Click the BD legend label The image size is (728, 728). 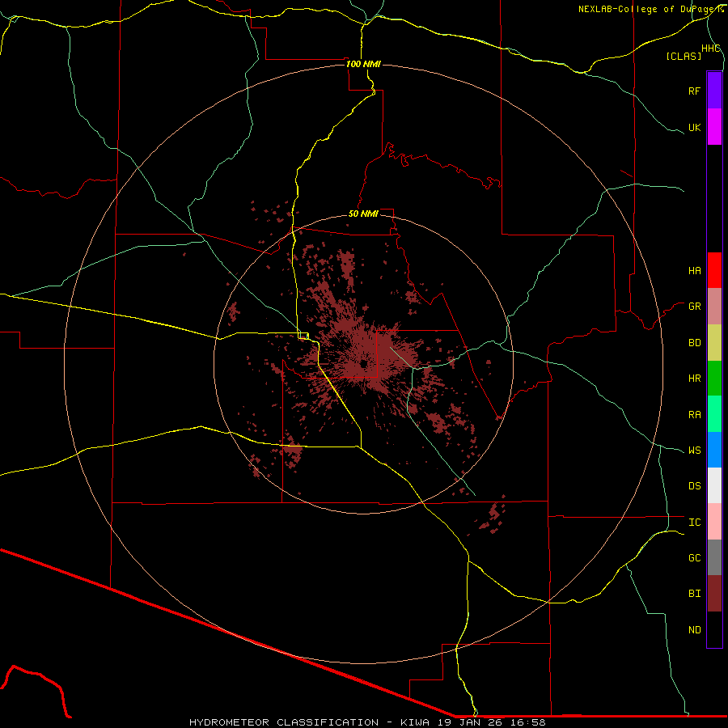coord(694,343)
